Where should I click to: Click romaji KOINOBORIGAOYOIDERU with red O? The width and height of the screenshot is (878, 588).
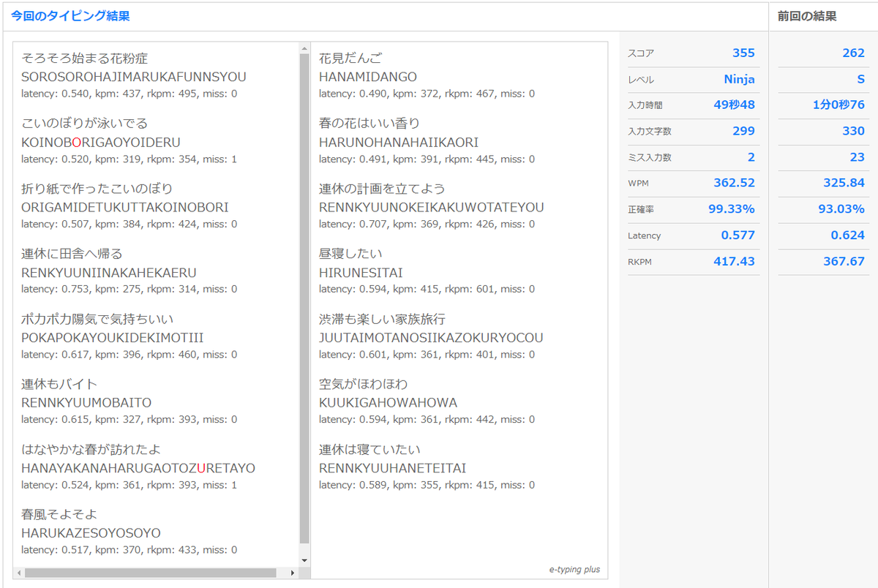click(101, 142)
